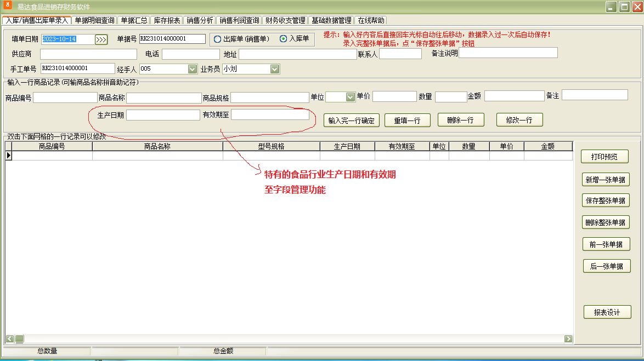
Task: Go to 前一张单据
Action: 606,244
